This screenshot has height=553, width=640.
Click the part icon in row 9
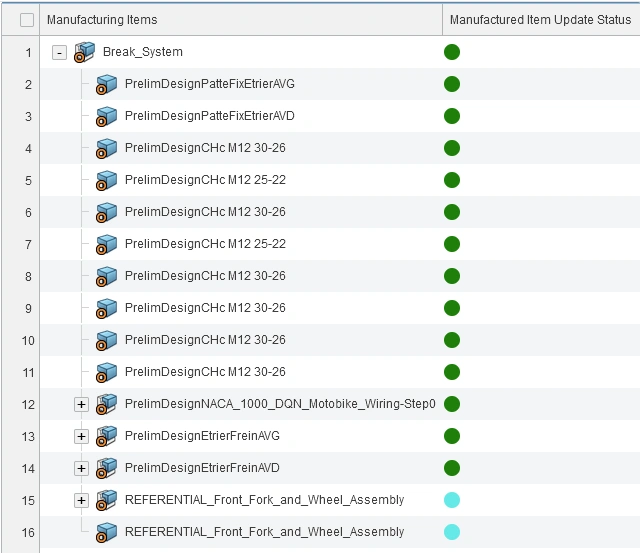click(106, 308)
